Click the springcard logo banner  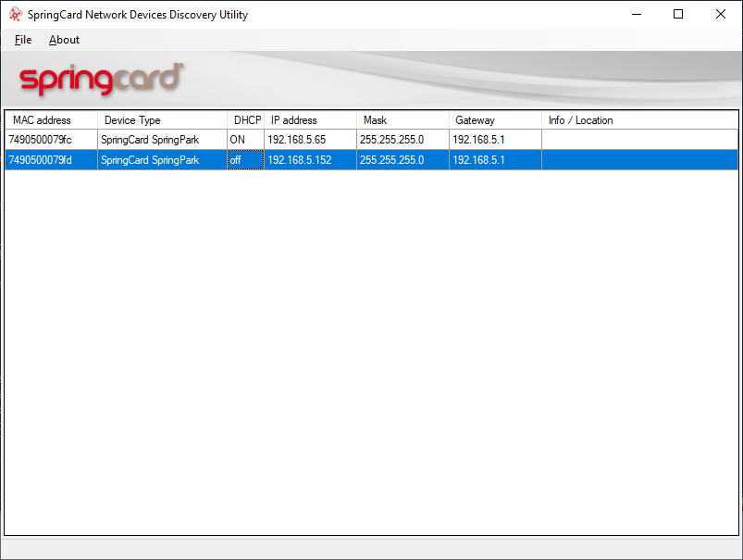[101, 80]
